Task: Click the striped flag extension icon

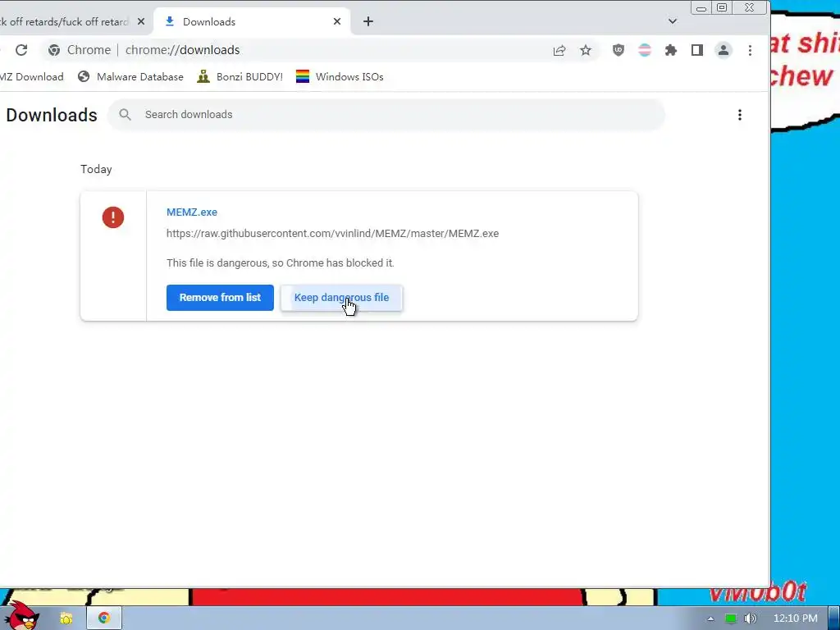Action: (645, 50)
